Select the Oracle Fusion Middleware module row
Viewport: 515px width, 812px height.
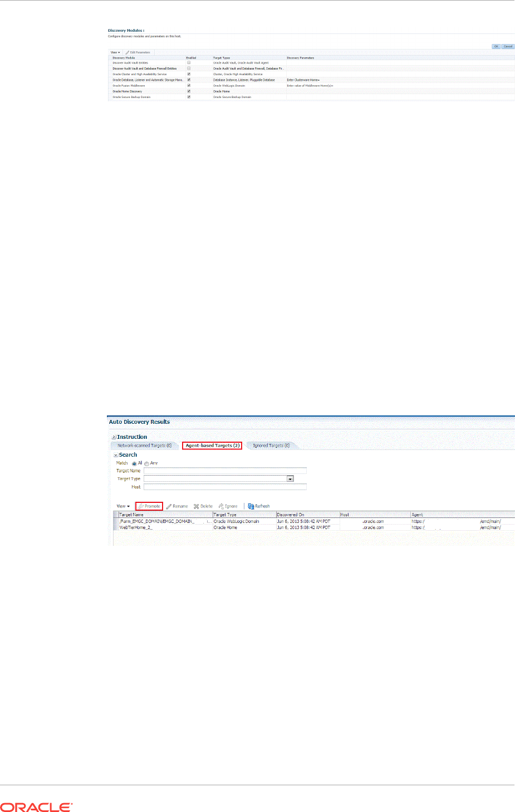pyautogui.click(x=311, y=86)
